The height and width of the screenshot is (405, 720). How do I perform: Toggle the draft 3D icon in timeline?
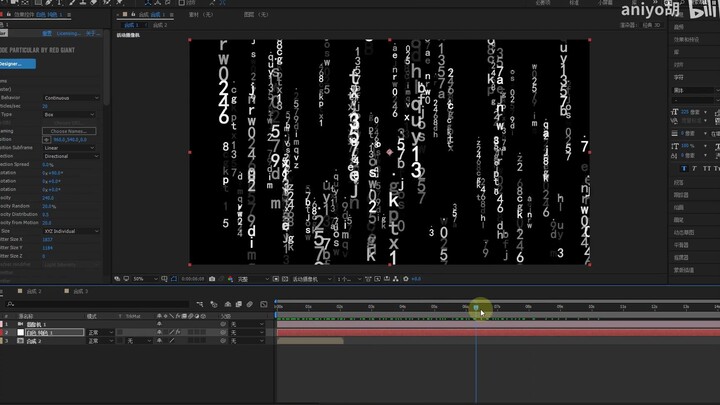tap(214, 304)
